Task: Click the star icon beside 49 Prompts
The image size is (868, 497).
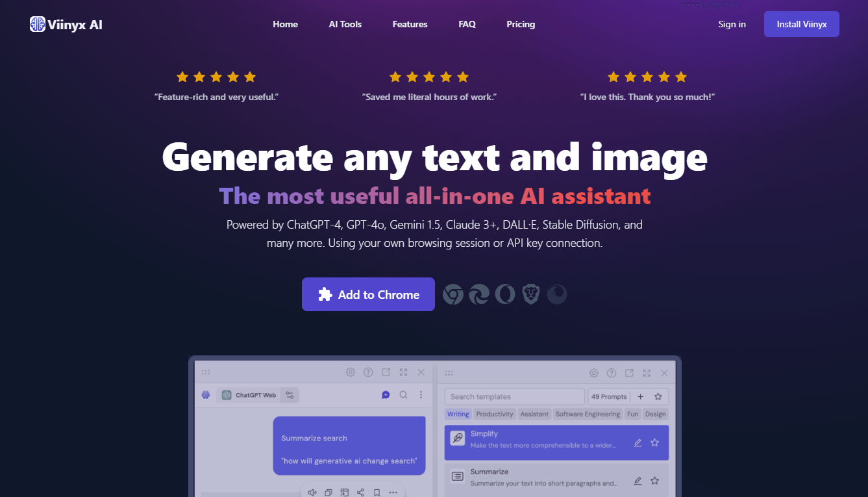Action: 658,396
